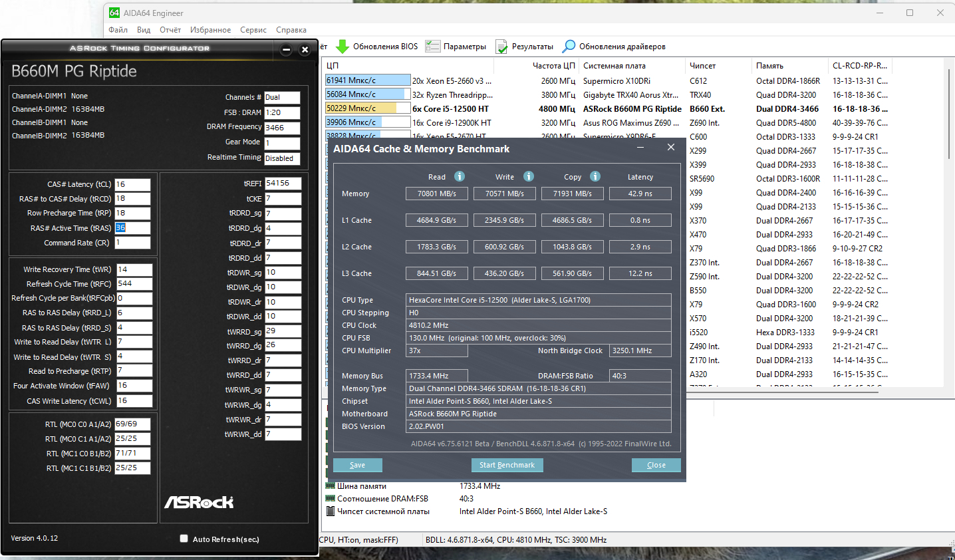The height and width of the screenshot is (560, 955).
Task: Enable the Auto Refresh(sec) checkbox
Action: (x=184, y=539)
